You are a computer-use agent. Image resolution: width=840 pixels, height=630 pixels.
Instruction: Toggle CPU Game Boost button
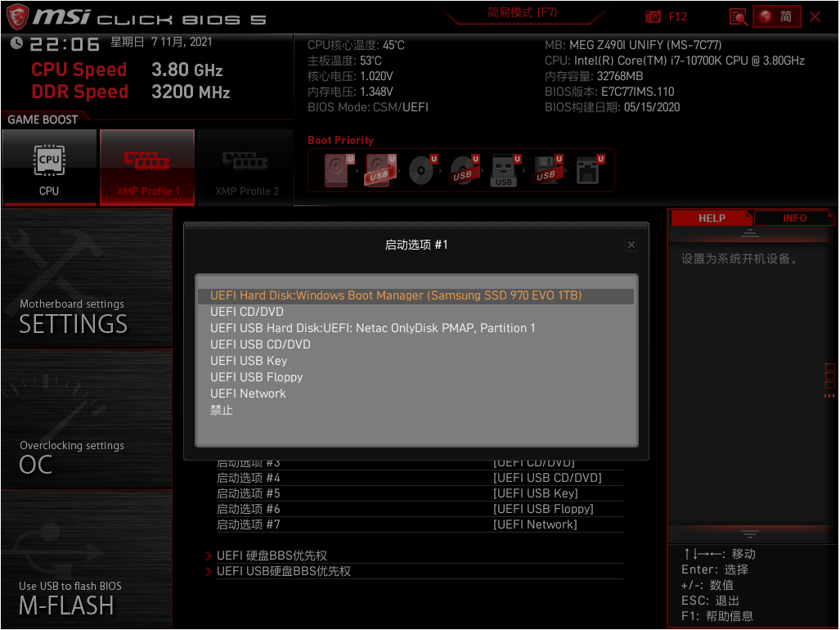tap(49, 167)
